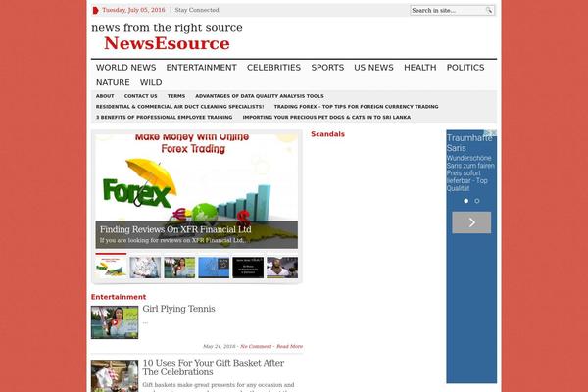Open the Girl Plying Tennis article

pyautogui.click(x=179, y=309)
